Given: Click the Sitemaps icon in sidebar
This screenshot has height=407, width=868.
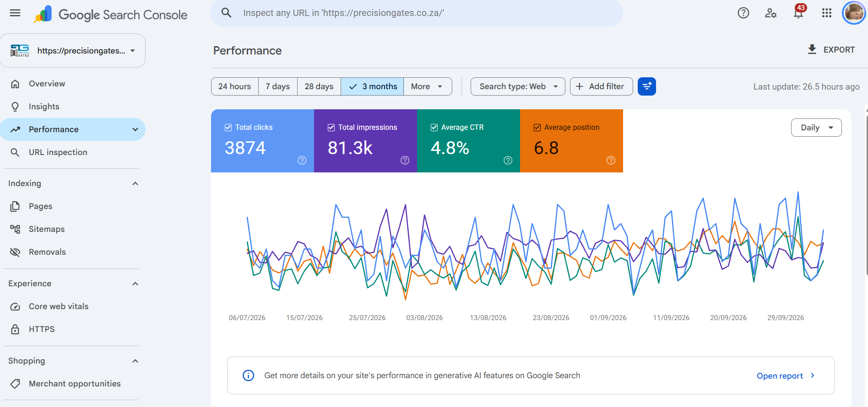Looking at the screenshot, I should (15, 229).
